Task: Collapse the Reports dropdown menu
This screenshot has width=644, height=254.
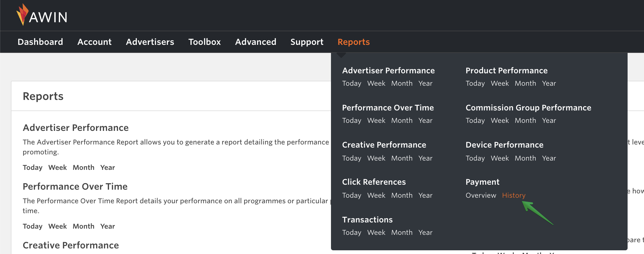Action: tap(354, 42)
